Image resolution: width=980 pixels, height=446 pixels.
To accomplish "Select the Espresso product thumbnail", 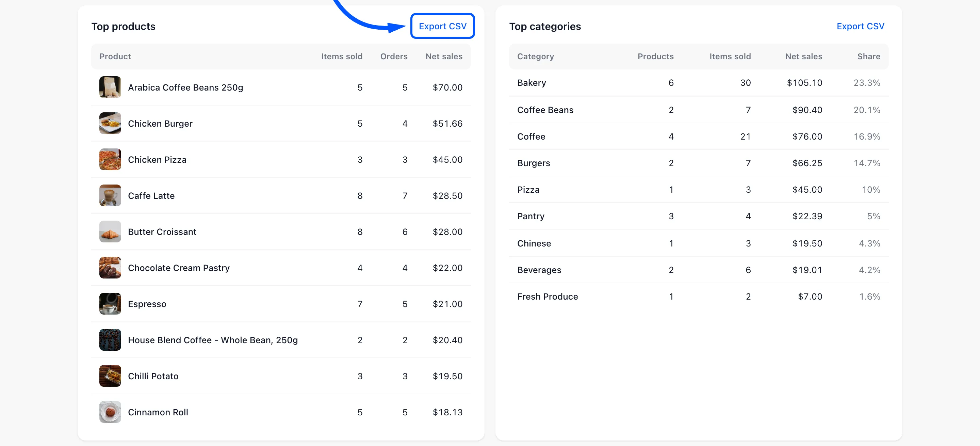I will point(110,304).
